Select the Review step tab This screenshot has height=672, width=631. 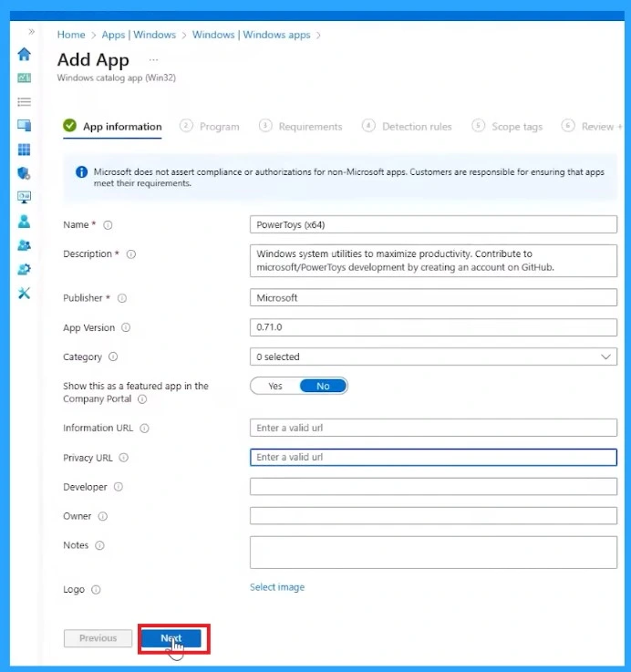coord(592,127)
